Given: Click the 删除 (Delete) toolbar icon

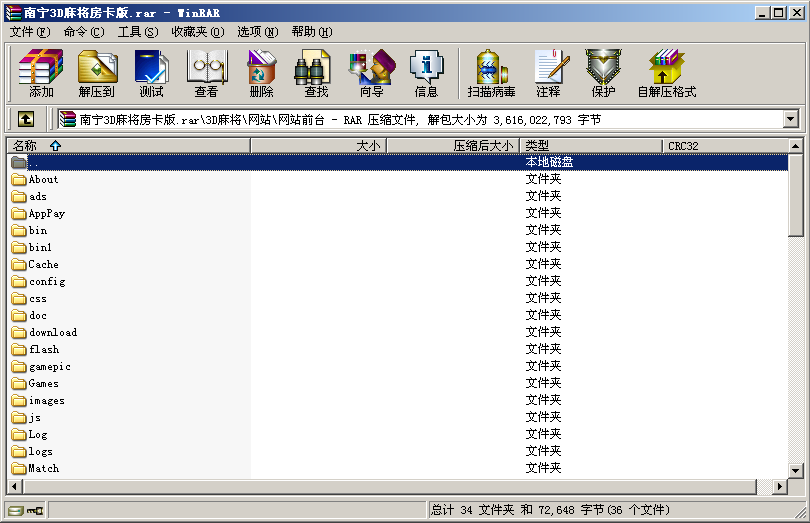Looking at the screenshot, I should (x=261, y=73).
